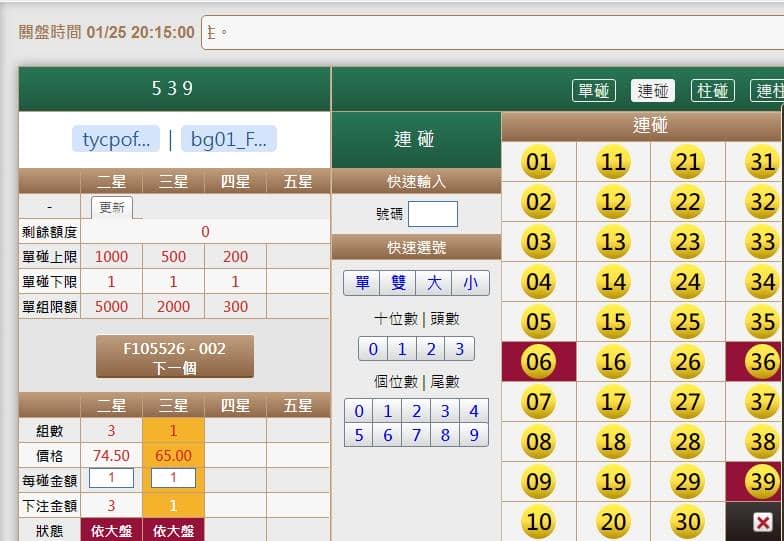
Task: Switch to 單碰 bet mode tab
Action: click(594, 90)
